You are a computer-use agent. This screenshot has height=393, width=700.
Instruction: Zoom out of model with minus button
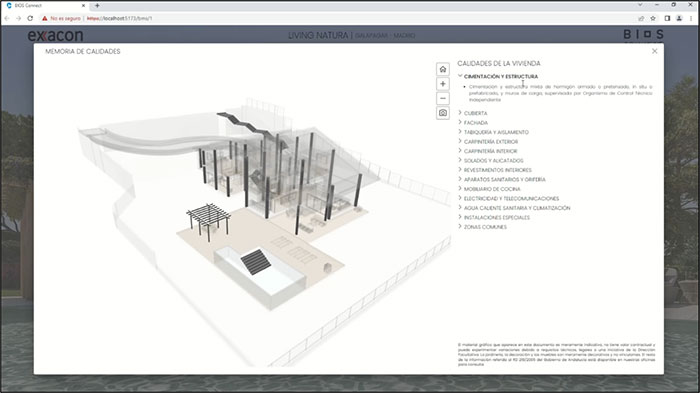(x=442, y=98)
